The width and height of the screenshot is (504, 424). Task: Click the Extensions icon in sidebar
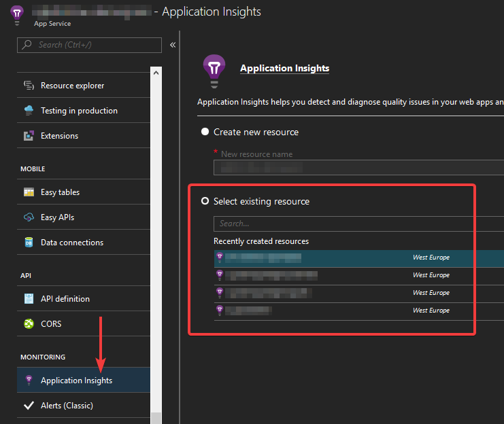pyautogui.click(x=29, y=135)
